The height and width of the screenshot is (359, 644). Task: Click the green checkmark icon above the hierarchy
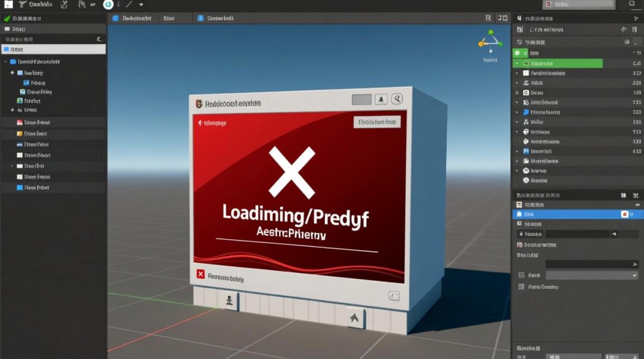[x=7, y=18]
